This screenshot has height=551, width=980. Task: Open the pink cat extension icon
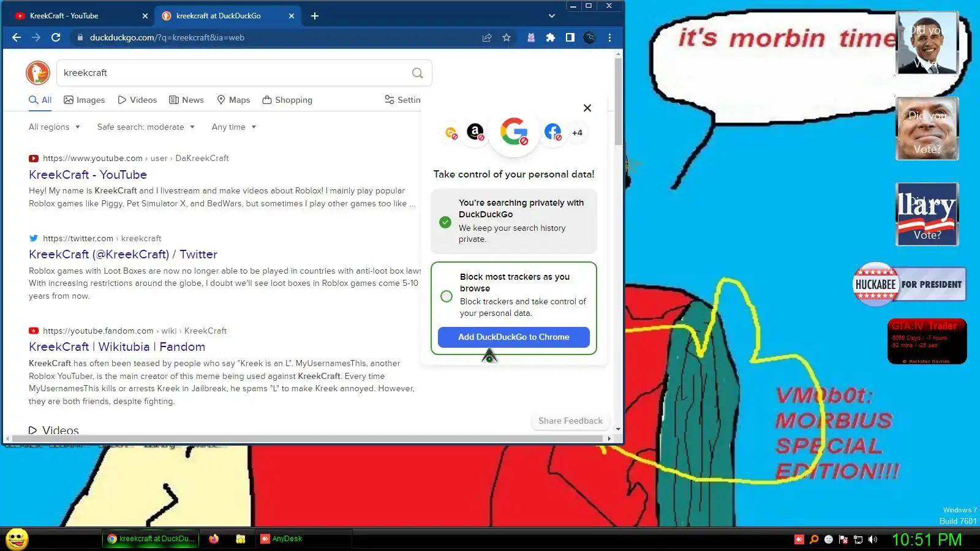coord(531,37)
